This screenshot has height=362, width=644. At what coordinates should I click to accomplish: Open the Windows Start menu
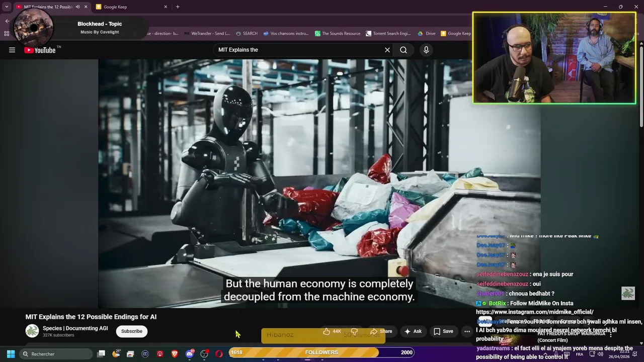[x=11, y=354]
